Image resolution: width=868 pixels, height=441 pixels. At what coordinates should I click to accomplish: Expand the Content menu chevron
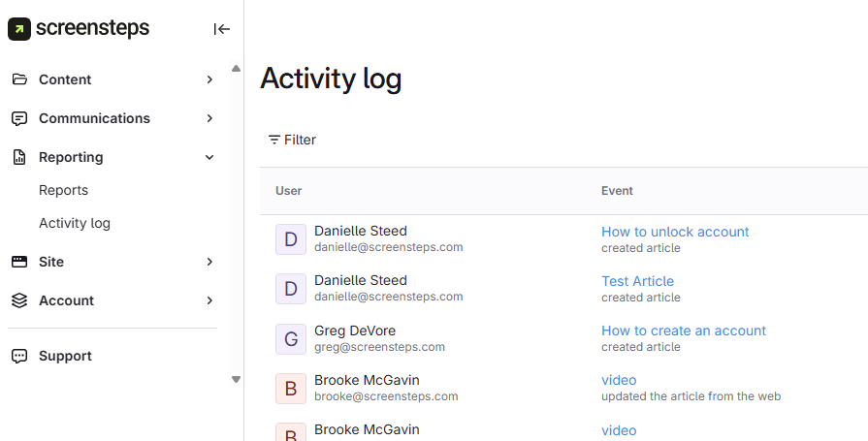[x=209, y=79]
